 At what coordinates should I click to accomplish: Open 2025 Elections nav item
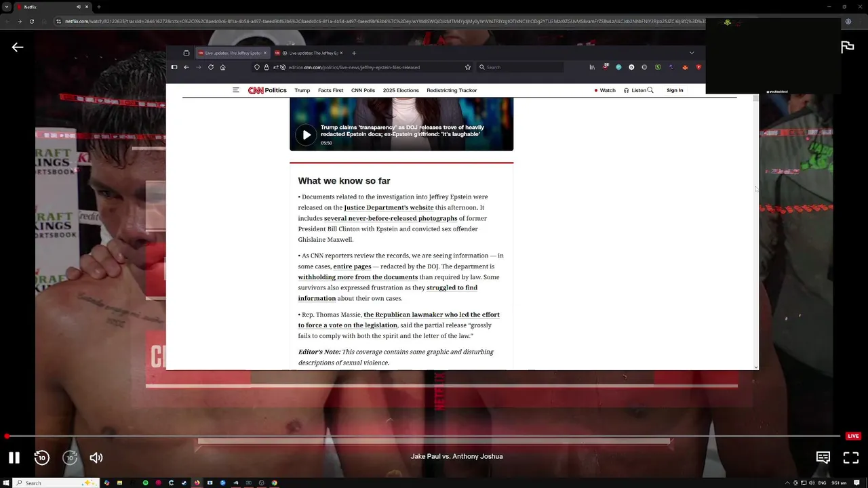[401, 90]
